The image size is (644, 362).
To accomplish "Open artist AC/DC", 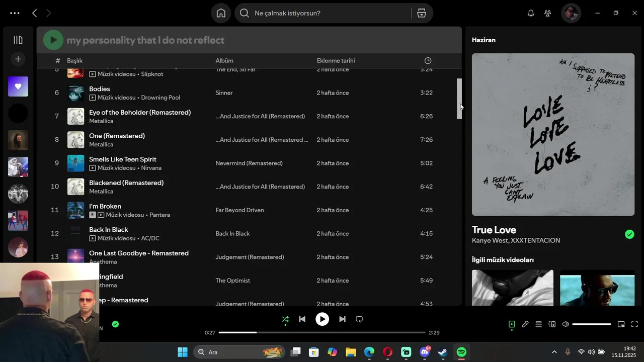I will pos(150,238).
